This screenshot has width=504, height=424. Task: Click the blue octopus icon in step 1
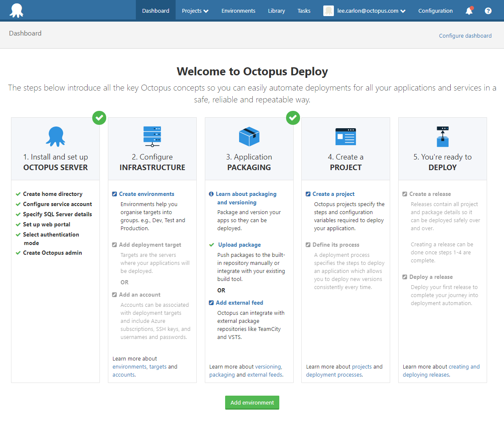pyautogui.click(x=55, y=137)
